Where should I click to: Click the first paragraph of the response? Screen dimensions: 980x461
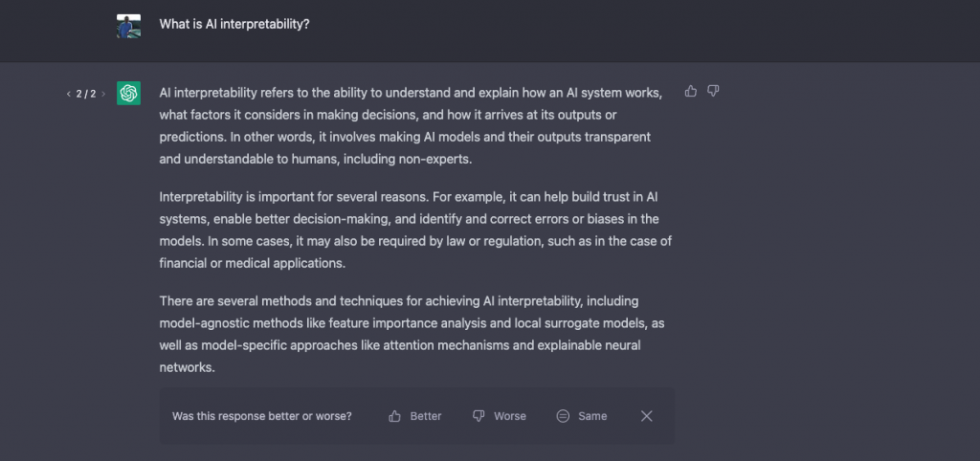[x=412, y=126]
